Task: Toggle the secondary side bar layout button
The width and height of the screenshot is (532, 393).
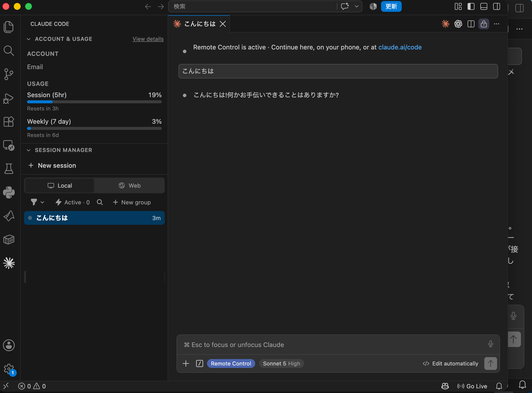Action: click(497, 6)
